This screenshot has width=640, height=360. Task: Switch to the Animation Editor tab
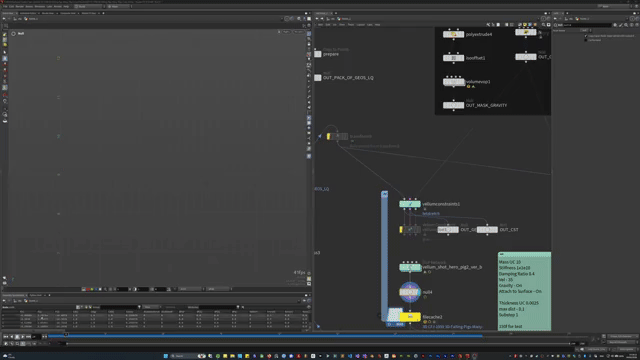point(28,13)
